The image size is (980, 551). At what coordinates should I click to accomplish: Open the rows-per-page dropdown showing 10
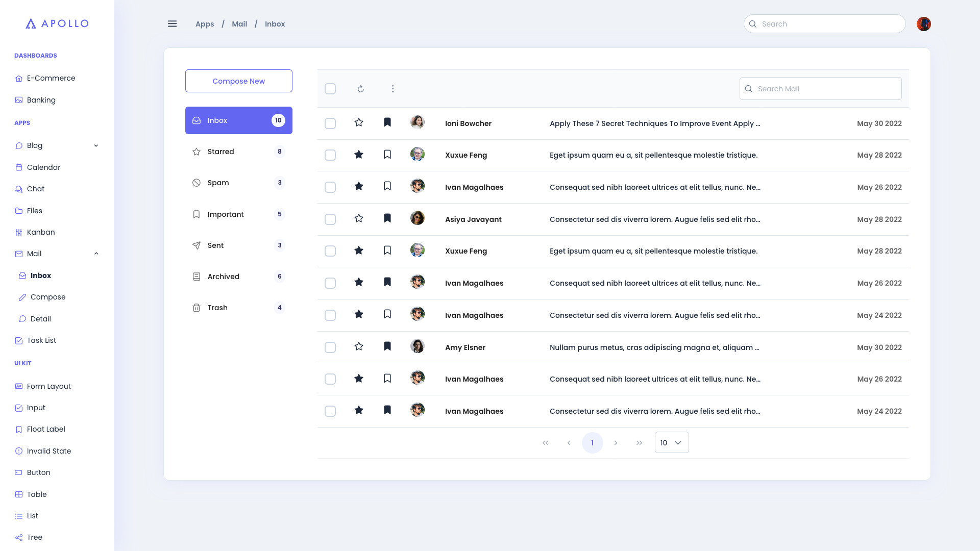[x=671, y=442]
